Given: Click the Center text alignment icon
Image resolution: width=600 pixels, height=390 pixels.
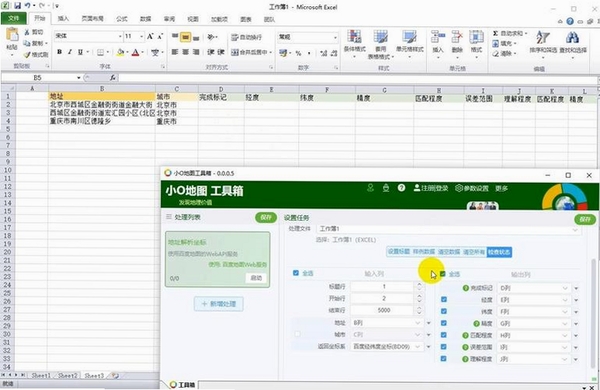Looking at the screenshot, I should pyautogui.click(x=186, y=52).
